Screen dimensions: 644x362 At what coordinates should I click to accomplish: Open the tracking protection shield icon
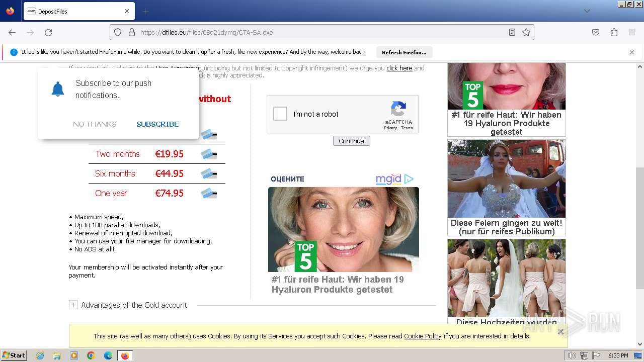(118, 32)
